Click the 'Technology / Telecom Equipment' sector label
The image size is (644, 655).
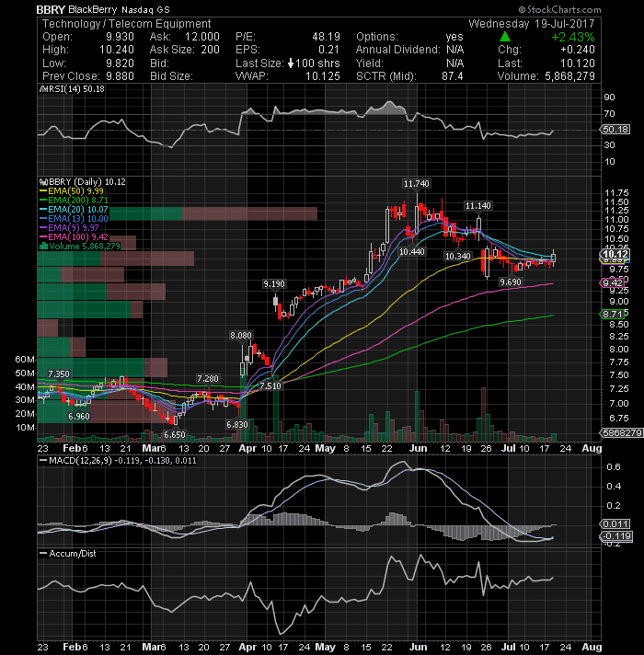click(x=127, y=24)
